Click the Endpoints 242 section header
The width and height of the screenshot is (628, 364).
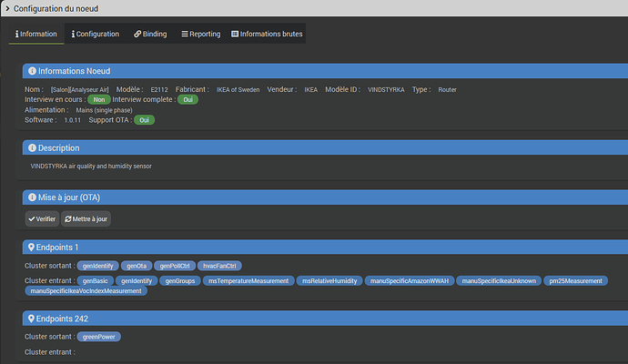pyautogui.click(x=325, y=318)
